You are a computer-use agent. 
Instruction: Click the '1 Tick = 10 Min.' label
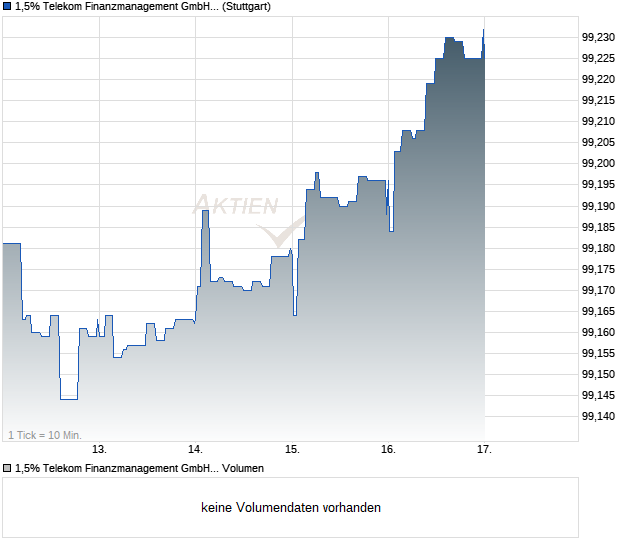point(45,435)
